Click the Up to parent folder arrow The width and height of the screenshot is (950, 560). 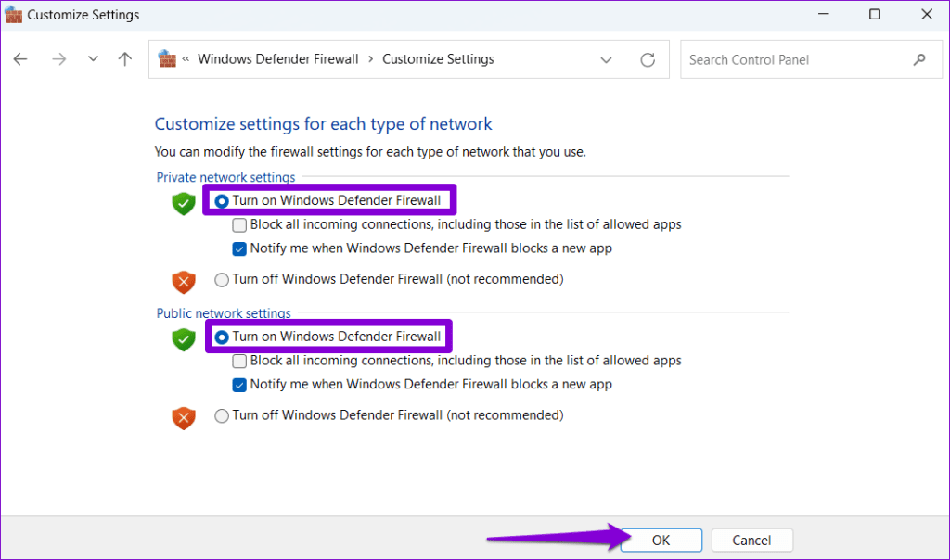pos(125,59)
